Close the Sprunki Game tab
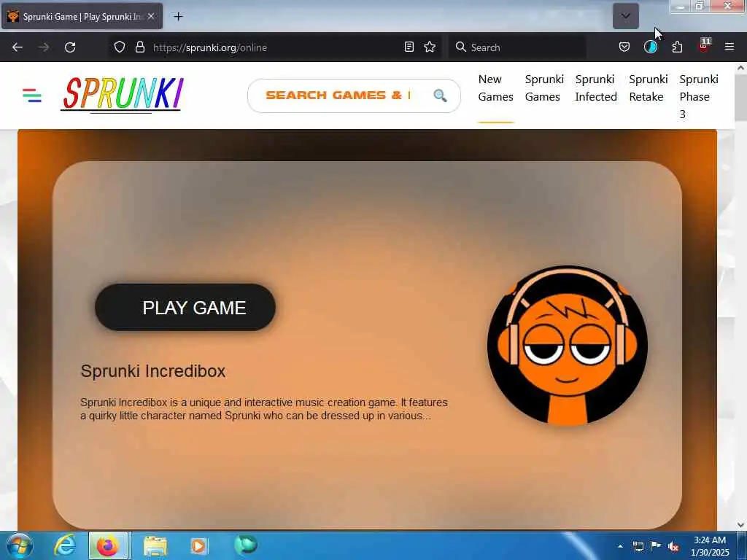This screenshot has width=747, height=560. (x=150, y=16)
